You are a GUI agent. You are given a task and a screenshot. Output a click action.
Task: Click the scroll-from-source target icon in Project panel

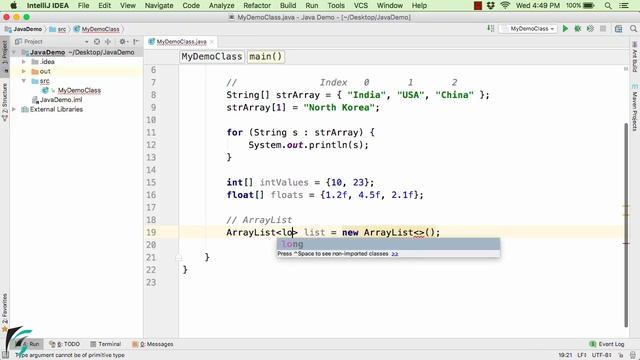(x=97, y=42)
